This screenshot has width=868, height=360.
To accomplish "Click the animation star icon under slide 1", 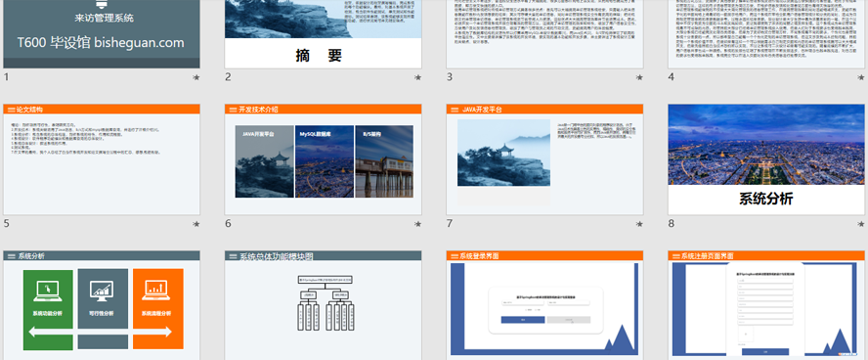I will pyautogui.click(x=195, y=77).
